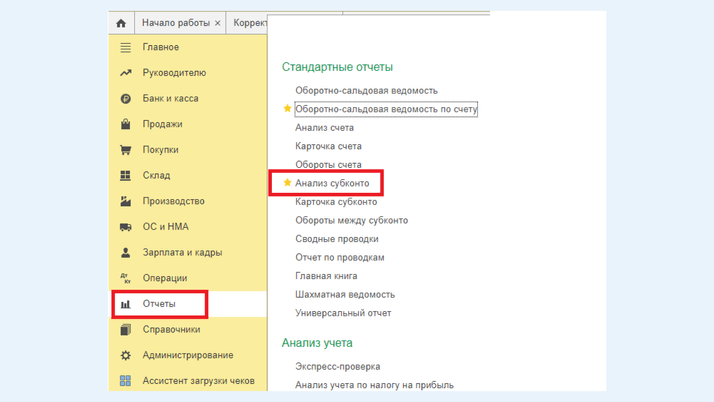Viewport: 714px width, 402px height.
Task: Click the Анализ учета heading
Action: pos(317,343)
